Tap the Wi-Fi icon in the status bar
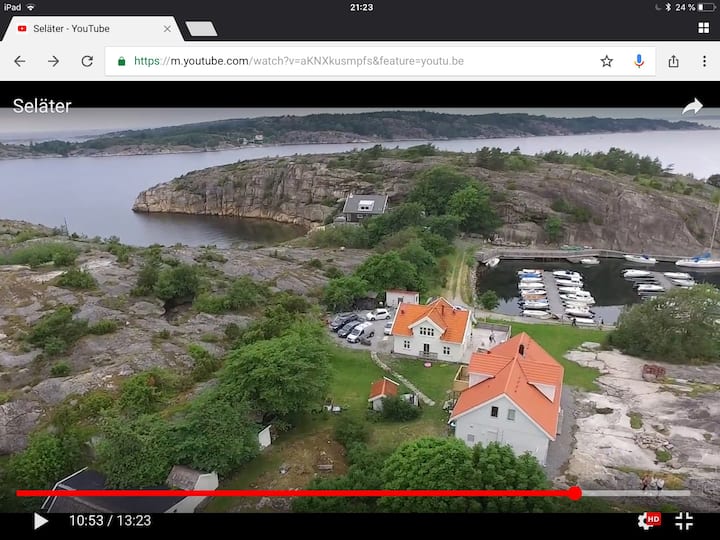720x540 pixels. 31,7
